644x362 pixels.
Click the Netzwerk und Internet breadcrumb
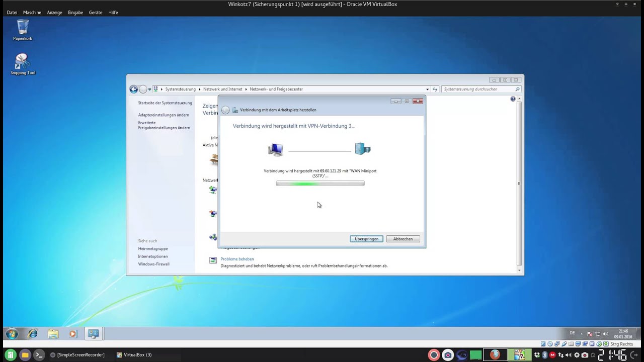click(223, 89)
